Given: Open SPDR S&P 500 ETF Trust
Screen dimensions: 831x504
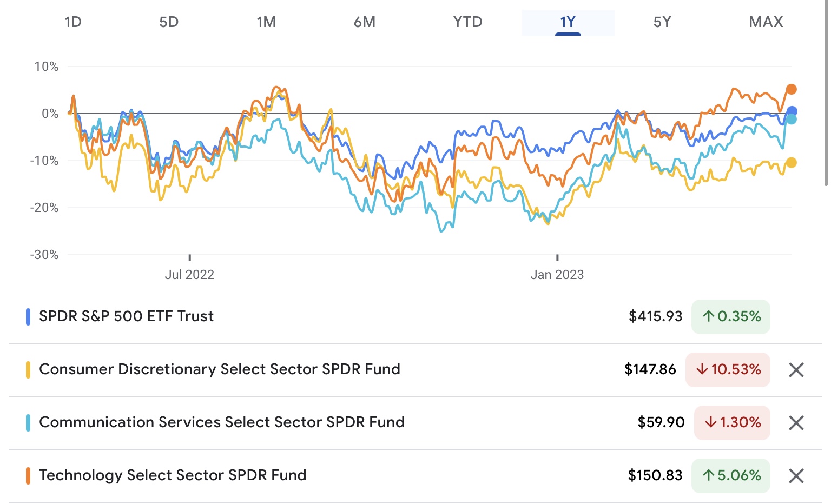Looking at the screenshot, I should tap(127, 316).
